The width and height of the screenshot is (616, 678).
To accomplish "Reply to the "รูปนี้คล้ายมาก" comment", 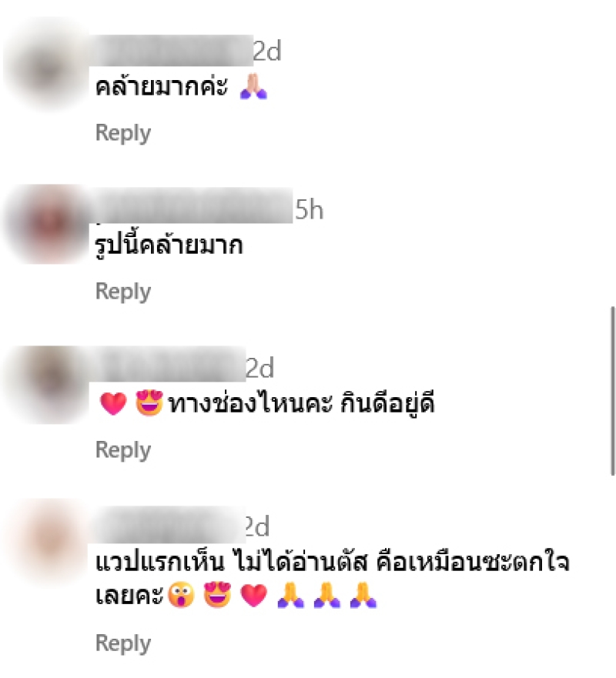I will 123,292.
